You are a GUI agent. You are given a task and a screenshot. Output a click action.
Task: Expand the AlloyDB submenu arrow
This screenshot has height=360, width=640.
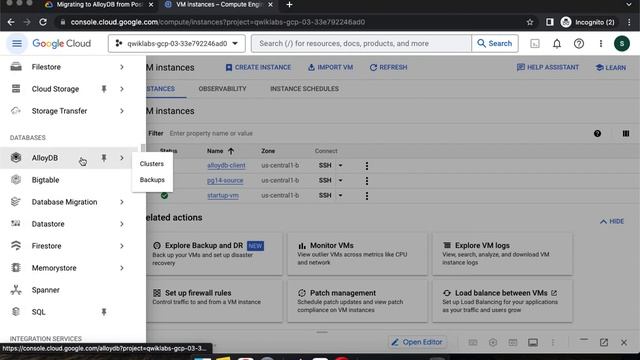tap(122, 158)
